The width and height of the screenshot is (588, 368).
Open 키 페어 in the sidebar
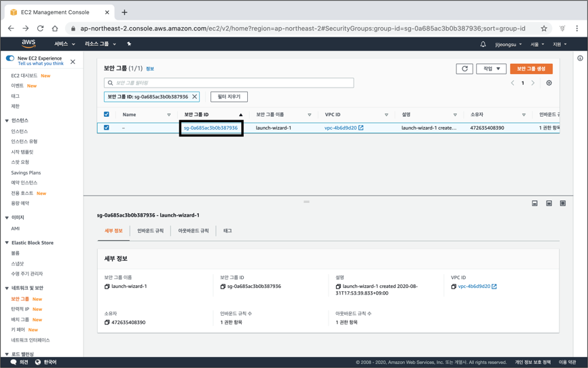[x=18, y=330]
